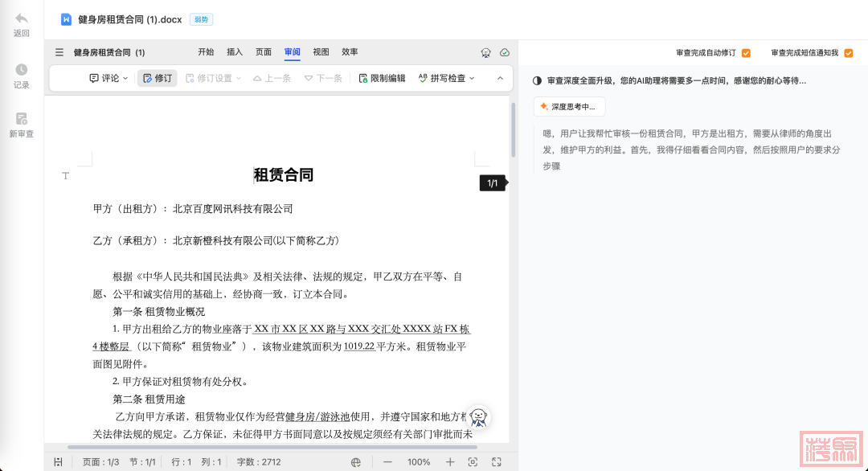The height and width of the screenshot is (471, 868).
Task: Expand the 评论 comment dropdown
Action: 108,78
